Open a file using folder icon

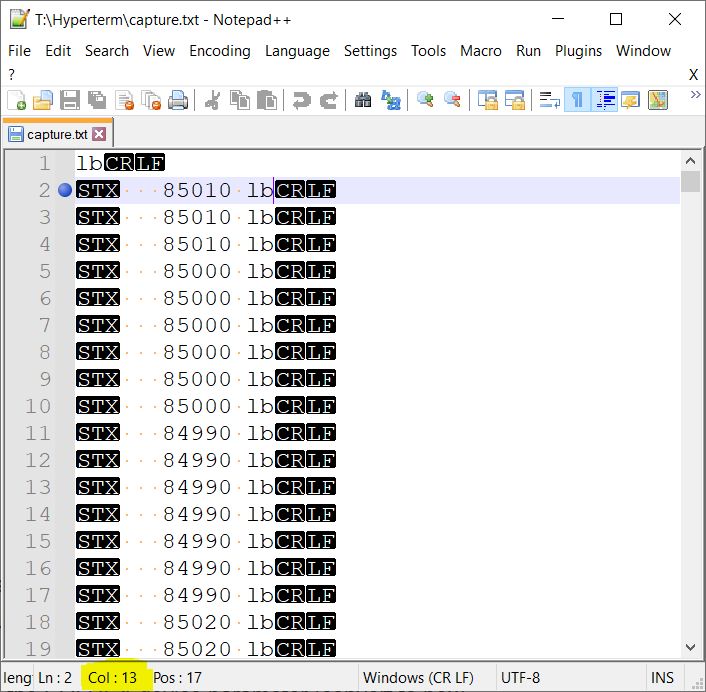point(43,100)
